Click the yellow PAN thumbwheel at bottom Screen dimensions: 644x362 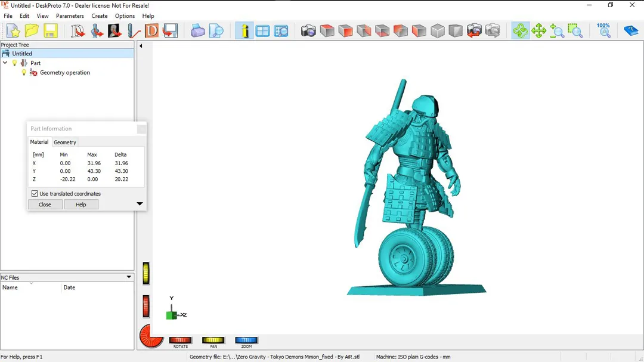tap(213, 340)
